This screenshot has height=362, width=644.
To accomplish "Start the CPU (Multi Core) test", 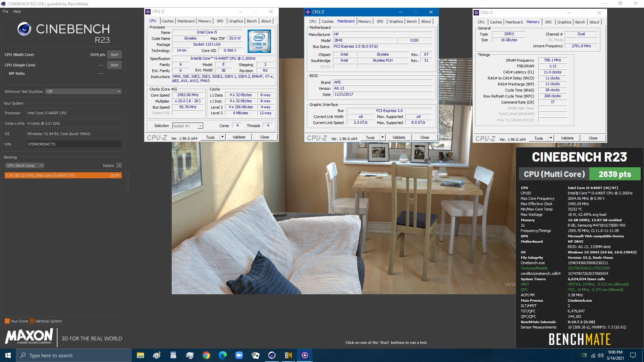I will click(x=114, y=55).
